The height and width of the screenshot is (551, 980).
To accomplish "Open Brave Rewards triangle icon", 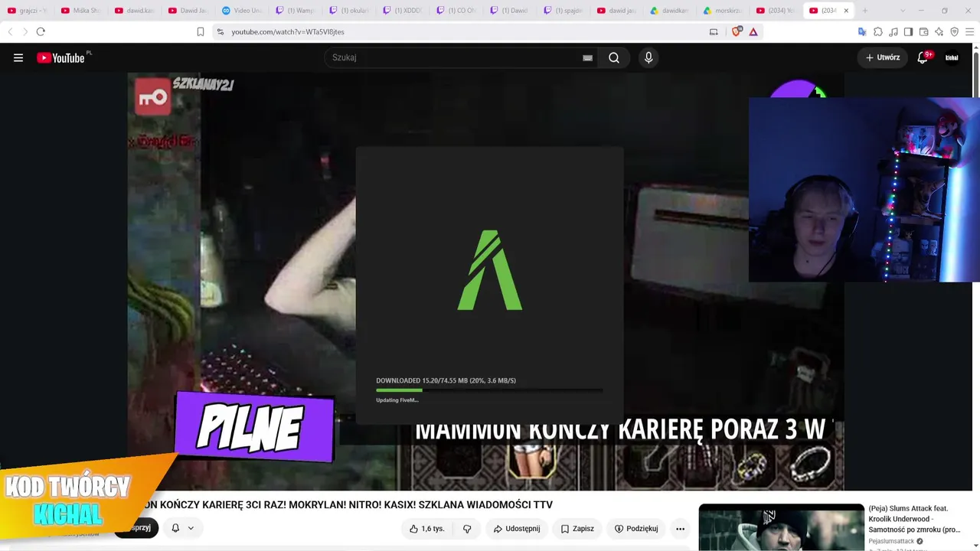I will [753, 31].
